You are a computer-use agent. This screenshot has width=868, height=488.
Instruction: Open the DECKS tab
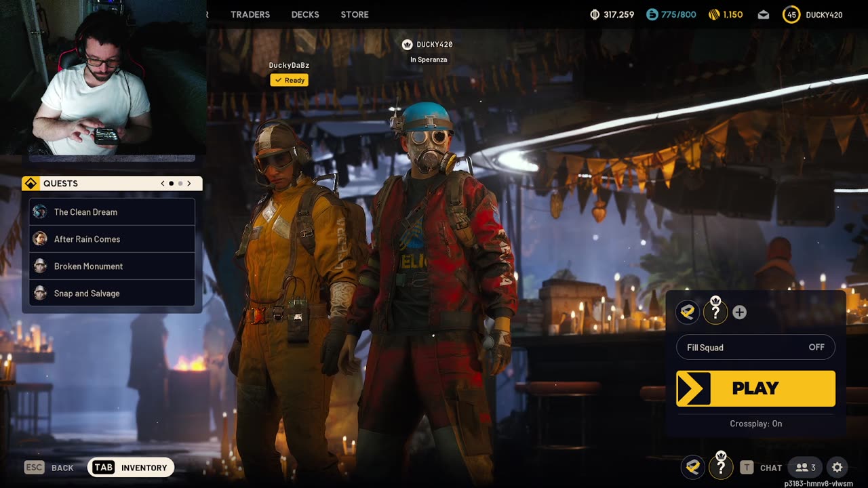click(x=305, y=14)
